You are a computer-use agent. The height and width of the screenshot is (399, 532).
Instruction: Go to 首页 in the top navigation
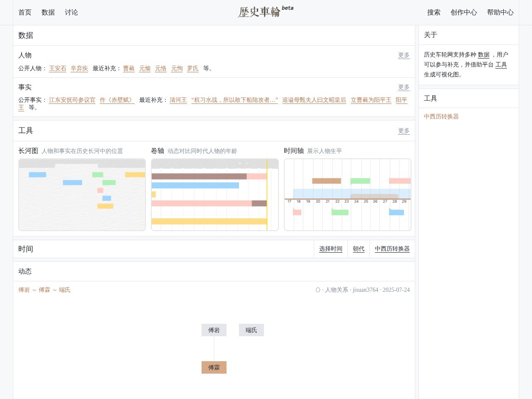tap(25, 12)
